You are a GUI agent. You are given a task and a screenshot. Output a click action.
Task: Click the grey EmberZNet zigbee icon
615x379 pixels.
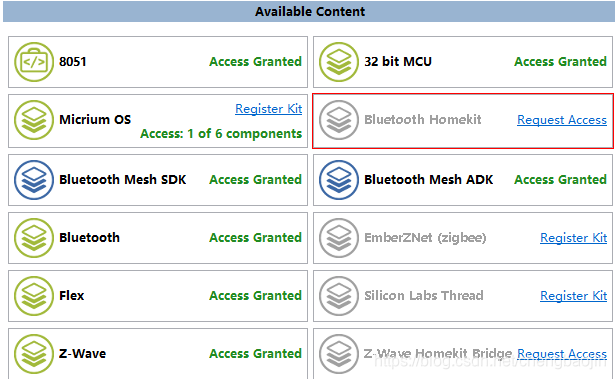tap(339, 238)
